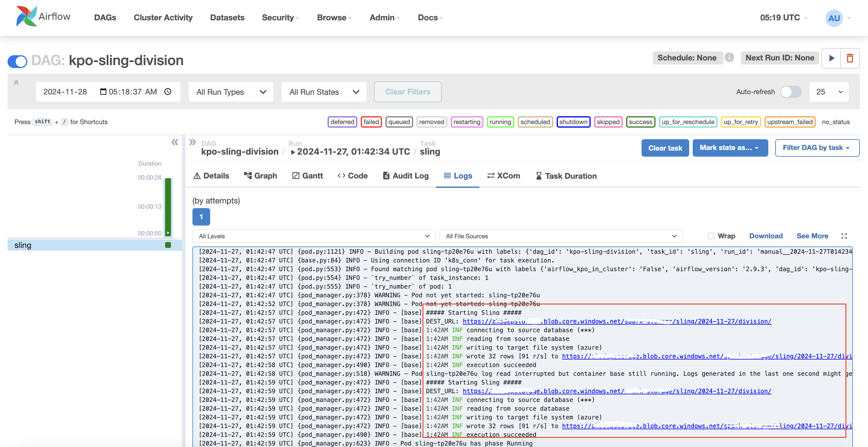Select the Logs tab
The image size is (868, 447).
pyautogui.click(x=458, y=176)
